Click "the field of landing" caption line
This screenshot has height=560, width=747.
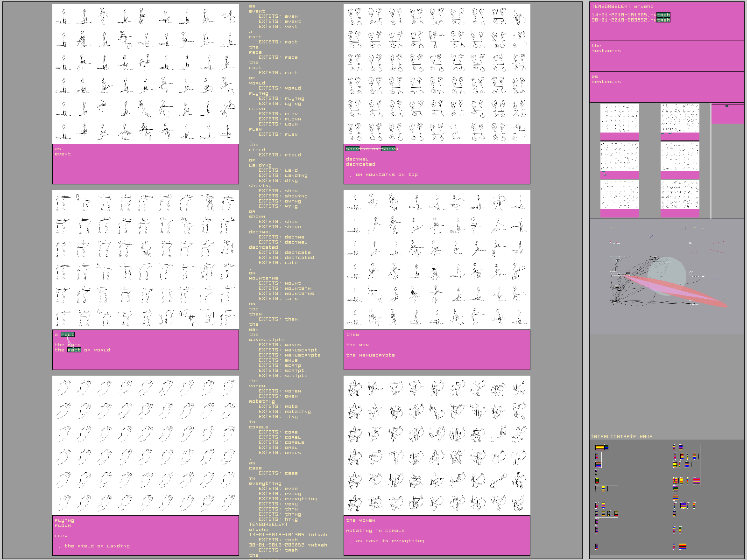coord(97,546)
